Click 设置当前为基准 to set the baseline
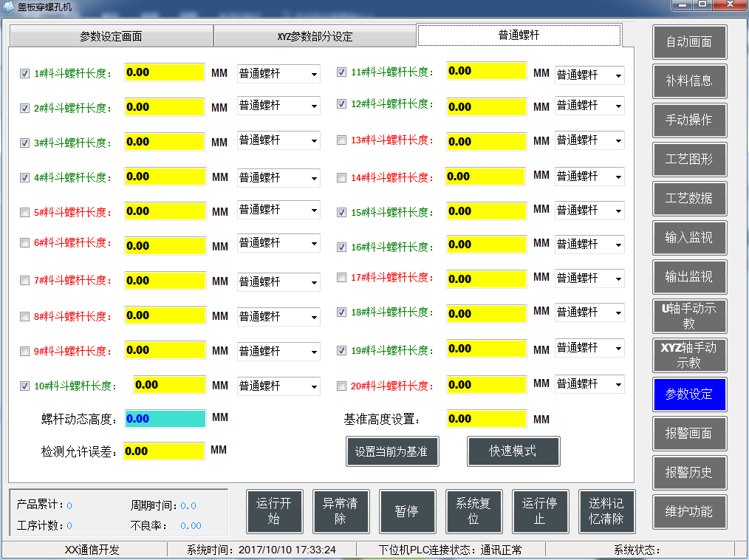This screenshot has height=560, width=749. pyautogui.click(x=392, y=451)
